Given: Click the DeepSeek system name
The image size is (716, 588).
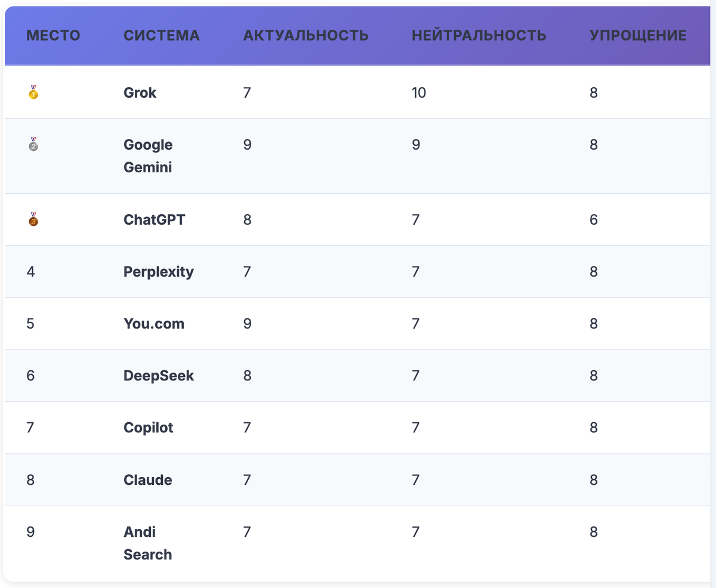Looking at the screenshot, I should tap(159, 376).
